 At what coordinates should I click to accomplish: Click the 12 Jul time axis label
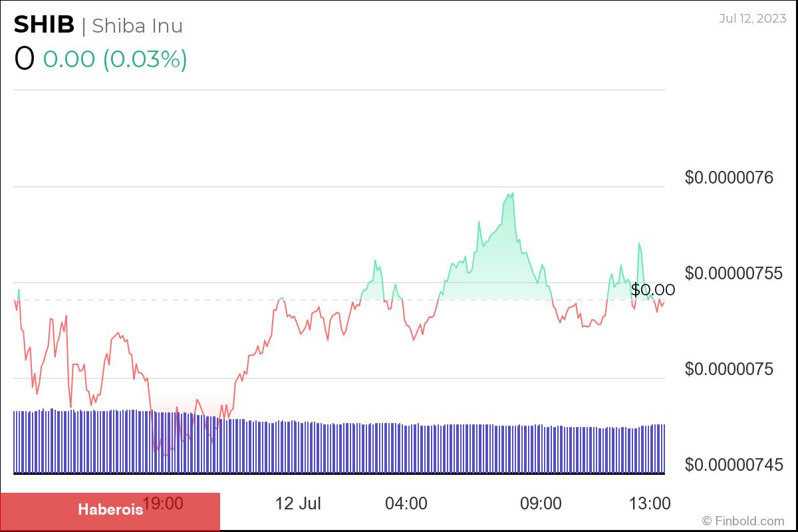(298, 503)
